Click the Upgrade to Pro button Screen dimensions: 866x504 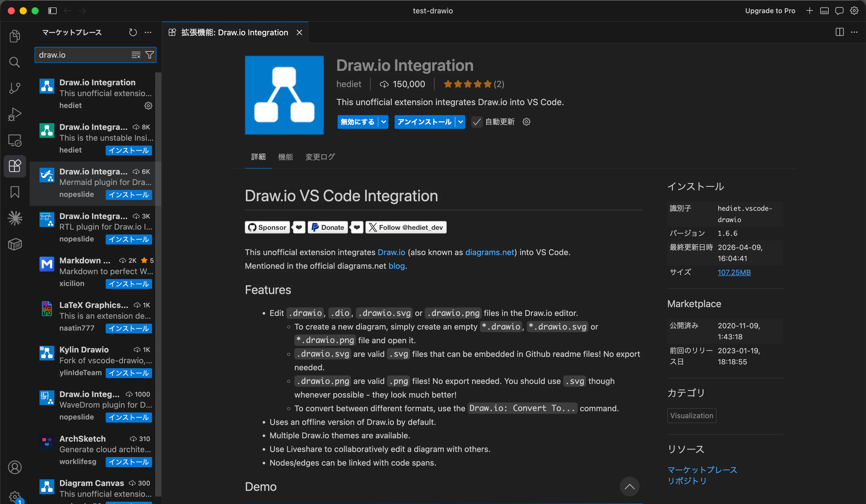coord(770,11)
